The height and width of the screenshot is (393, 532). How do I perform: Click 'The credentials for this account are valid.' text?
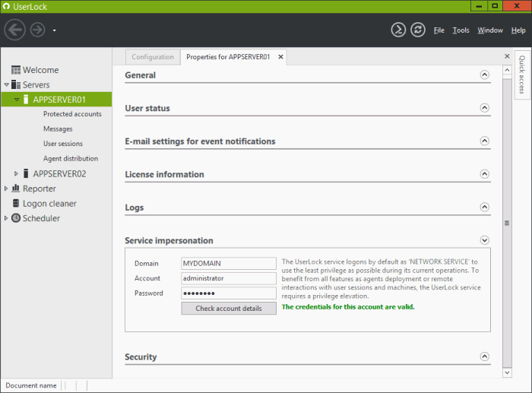348,307
